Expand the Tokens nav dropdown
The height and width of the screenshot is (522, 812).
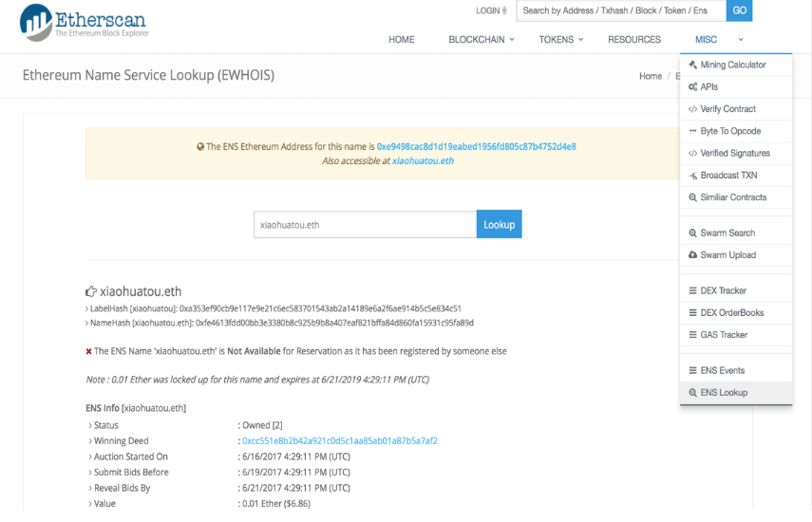point(561,40)
